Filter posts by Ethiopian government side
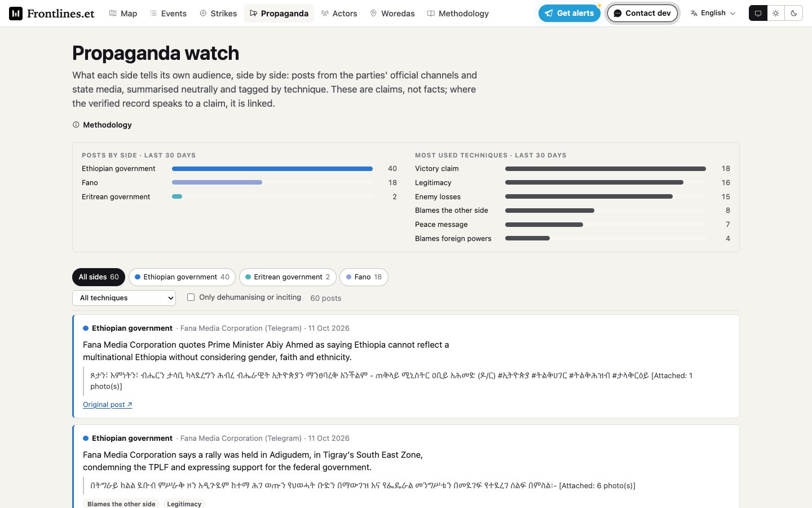Image resolution: width=812 pixels, height=508 pixels. (182, 277)
